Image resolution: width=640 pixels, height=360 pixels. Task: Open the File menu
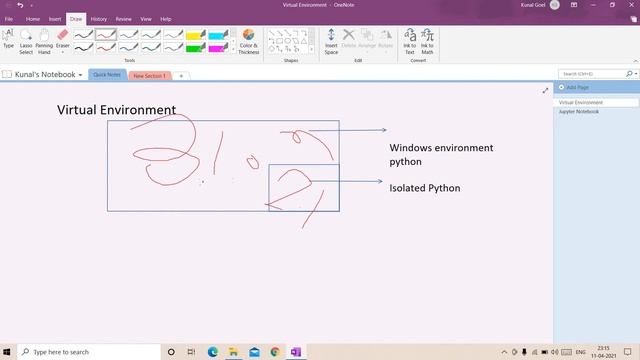(x=9, y=19)
